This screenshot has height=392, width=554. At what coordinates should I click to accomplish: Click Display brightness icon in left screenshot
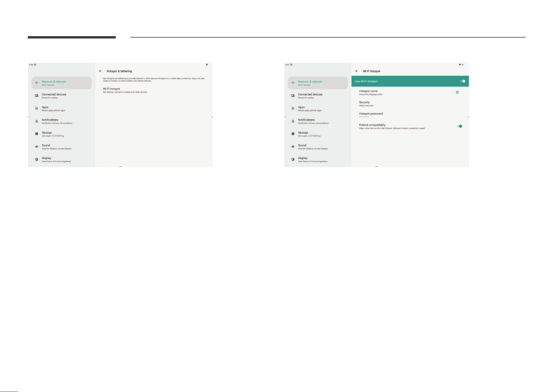(37, 159)
